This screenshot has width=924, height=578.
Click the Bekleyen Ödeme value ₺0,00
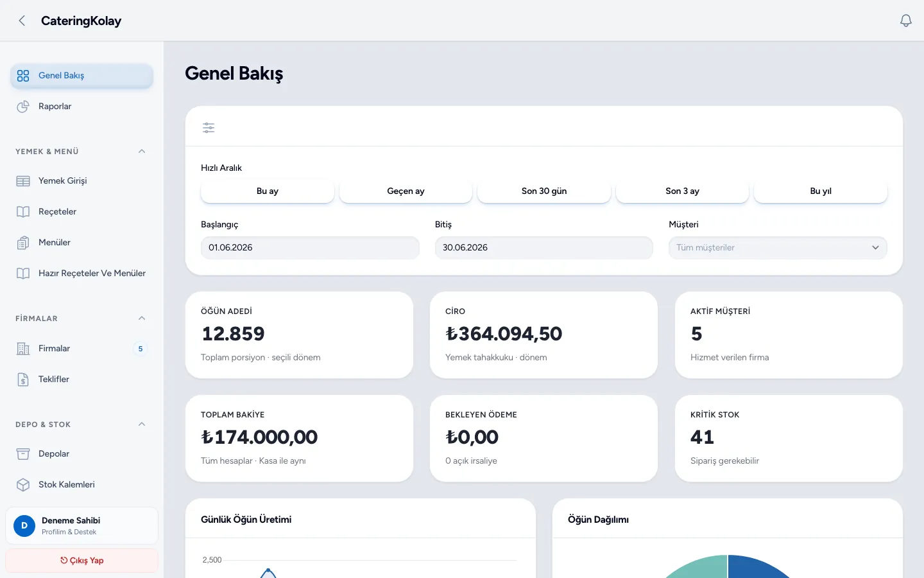[x=472, y=437]
